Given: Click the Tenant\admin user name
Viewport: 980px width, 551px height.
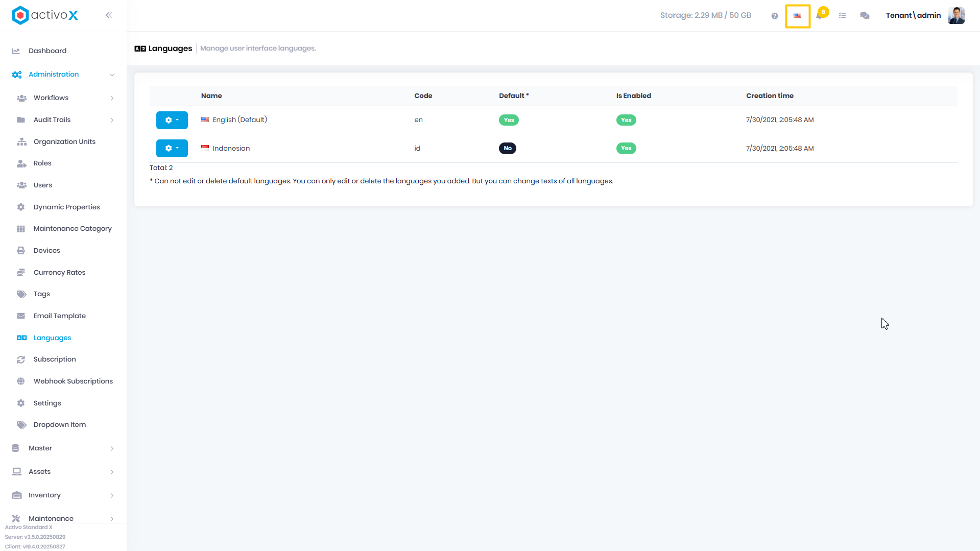Looking at the screenshot, I should (x=913, y=15).
